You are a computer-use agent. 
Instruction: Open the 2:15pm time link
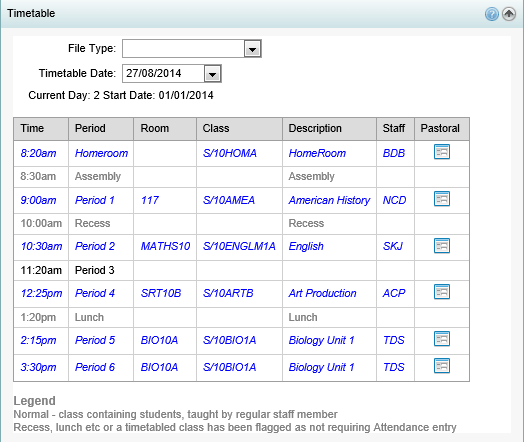[x=38, y=340]
